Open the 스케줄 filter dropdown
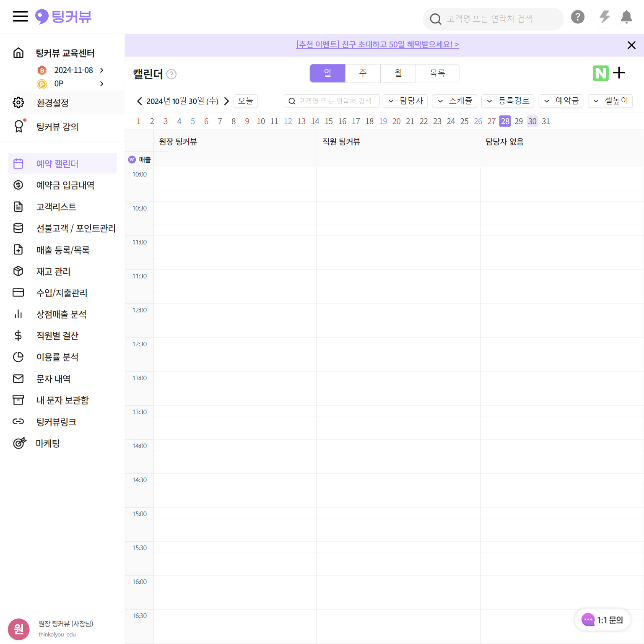The height and width of the screenshot is (644, 644). pos(454,101)
